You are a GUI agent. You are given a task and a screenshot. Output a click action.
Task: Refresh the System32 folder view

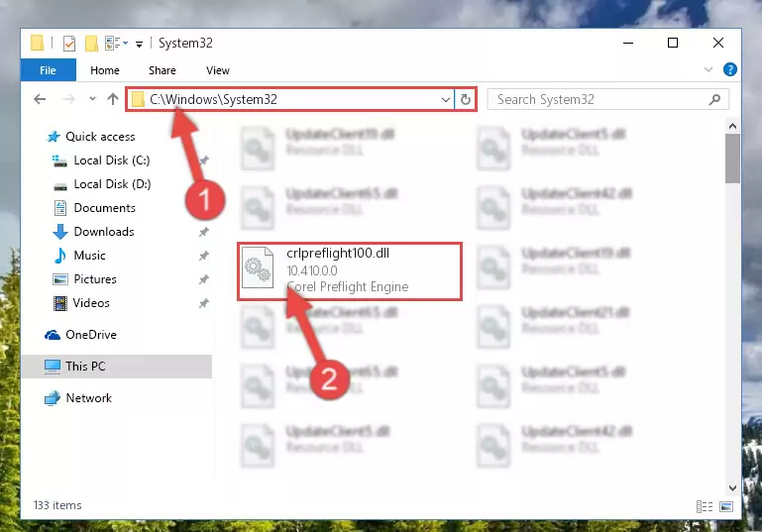coord(465,100)
